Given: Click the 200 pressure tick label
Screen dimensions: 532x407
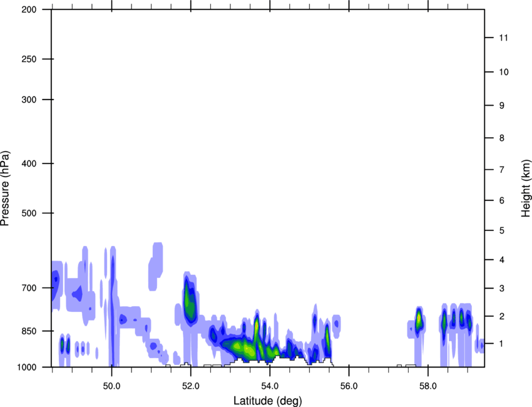Looking at the screenshot, I should (x=29, y=9).
